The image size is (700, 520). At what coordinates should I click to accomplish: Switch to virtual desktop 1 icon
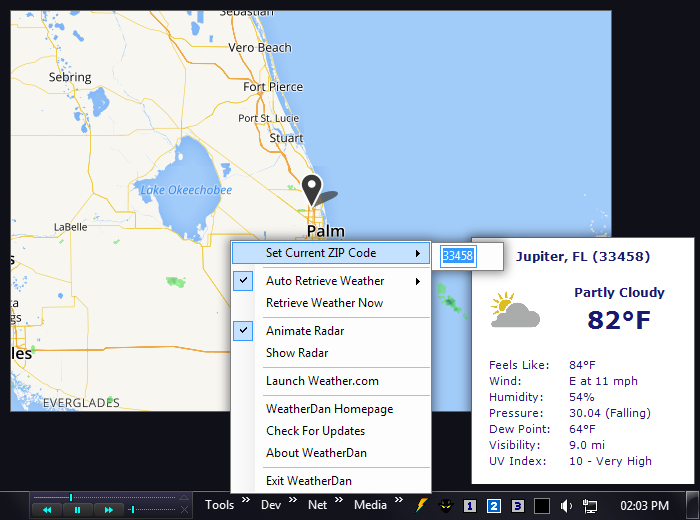[470, 506]
